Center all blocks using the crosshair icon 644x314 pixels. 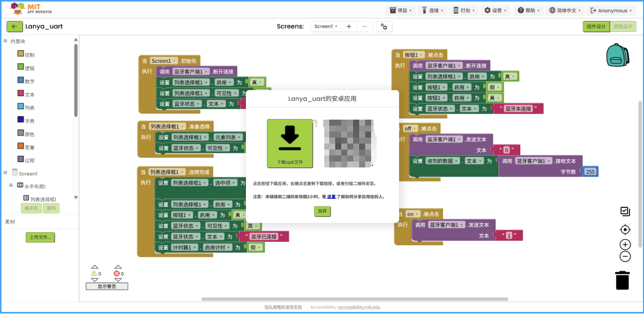coord(625,229)
